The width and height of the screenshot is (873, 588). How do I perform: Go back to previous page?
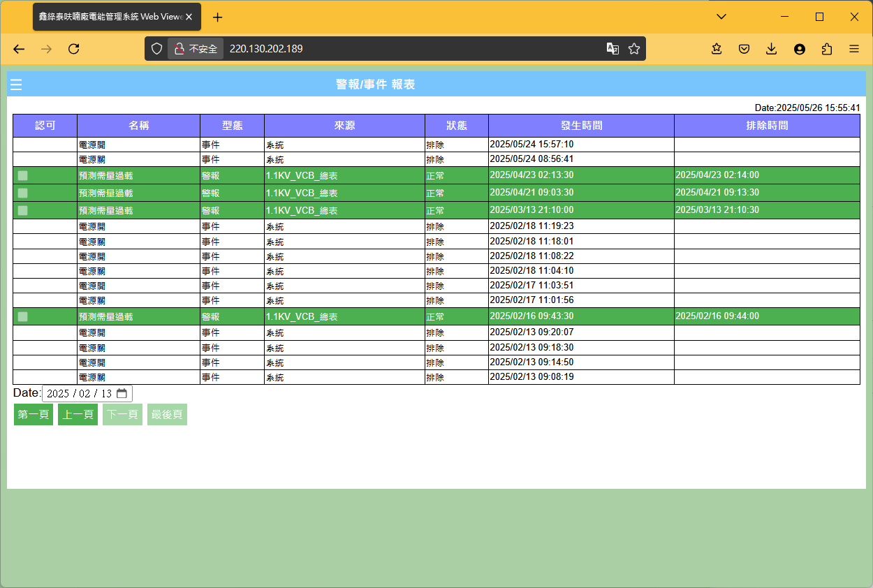pos(19,49)
